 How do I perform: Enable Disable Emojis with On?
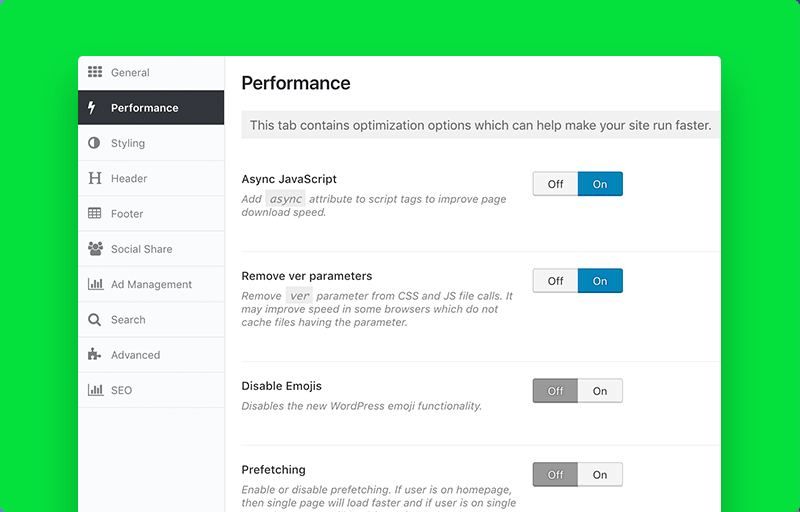coord(600,391)
